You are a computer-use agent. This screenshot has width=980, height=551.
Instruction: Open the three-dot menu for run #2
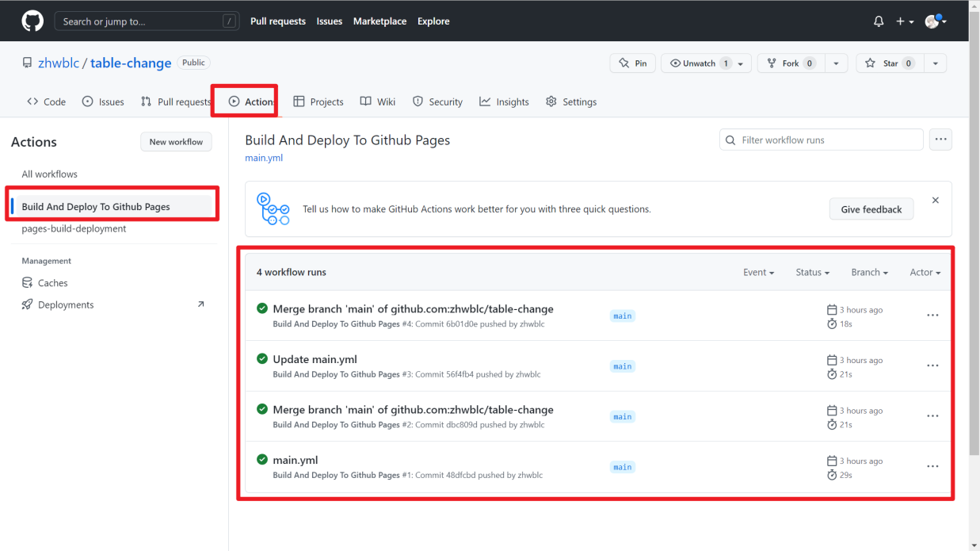(x=932, y=416)
